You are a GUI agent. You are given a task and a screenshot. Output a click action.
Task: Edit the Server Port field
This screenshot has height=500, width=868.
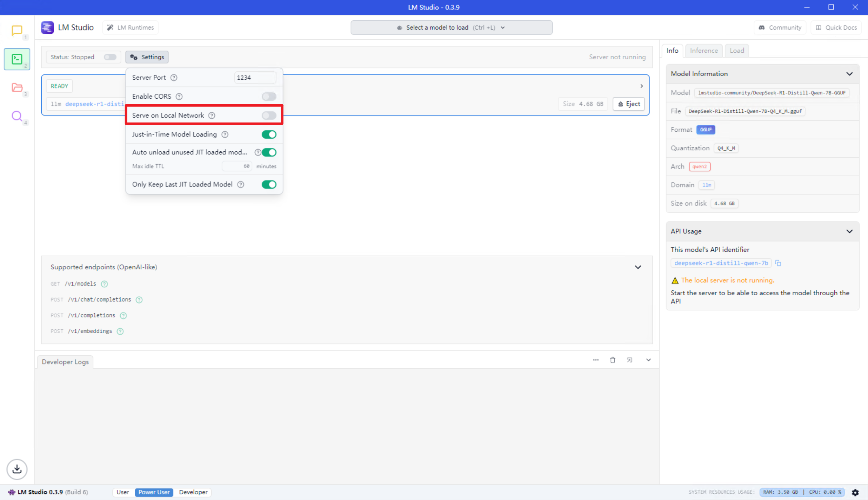[255, 78]
